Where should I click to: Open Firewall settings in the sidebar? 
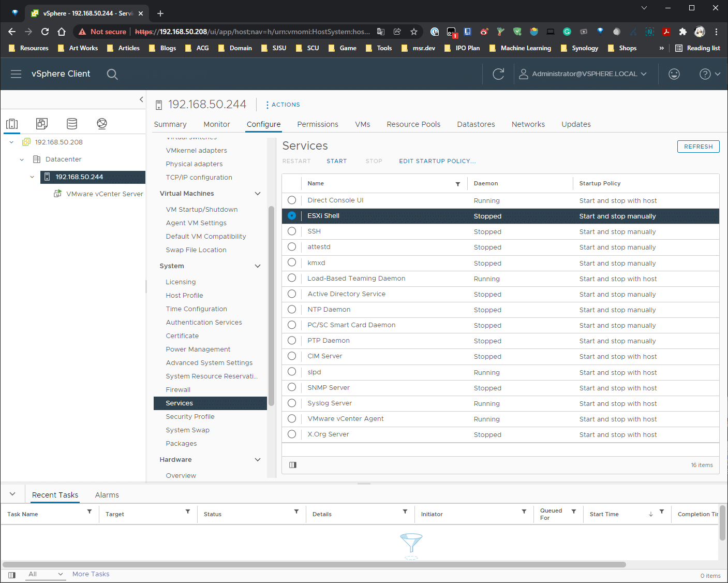pyautogui.click(x=178, y=390)
